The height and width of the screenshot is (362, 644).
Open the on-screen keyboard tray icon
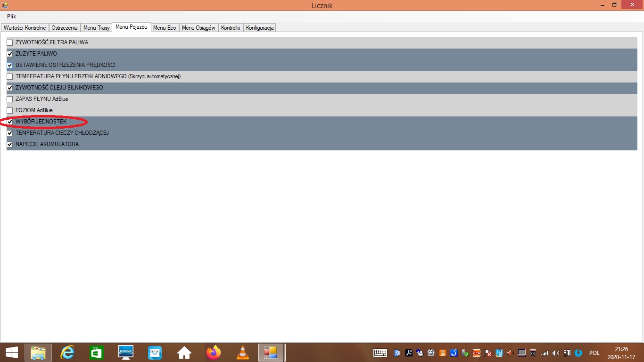click(x=380, y=353)
